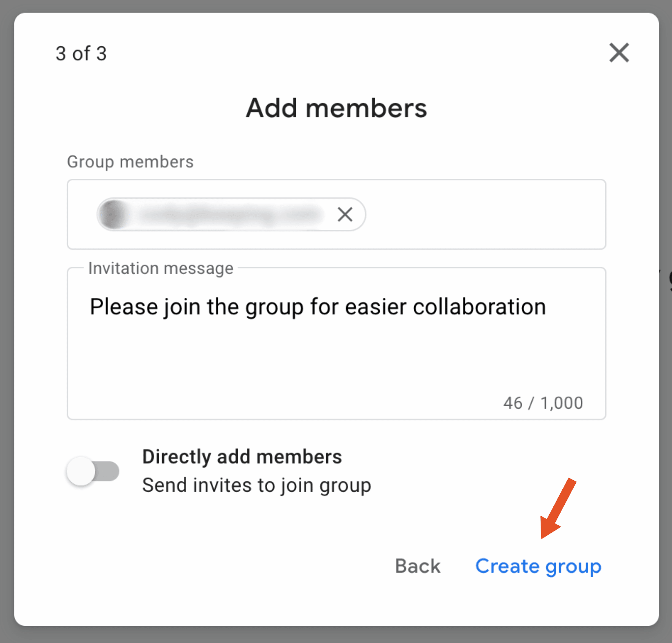Close the Add members dialog

(619, 53)
